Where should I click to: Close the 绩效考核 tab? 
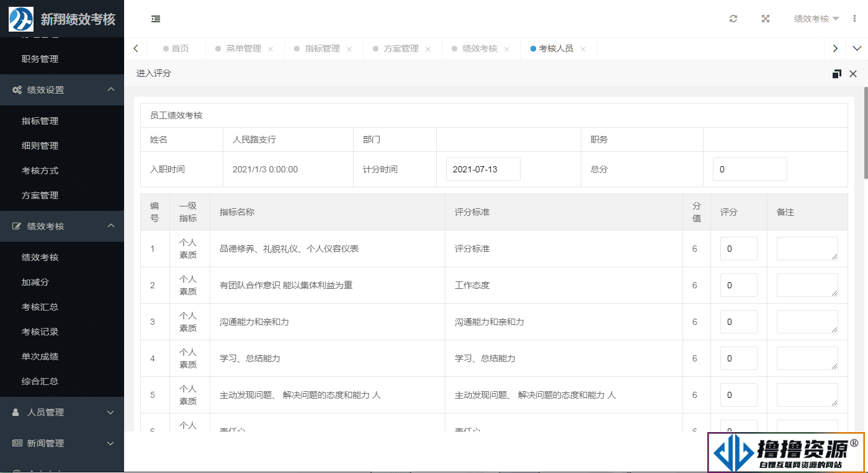click(x=507, y=49)
